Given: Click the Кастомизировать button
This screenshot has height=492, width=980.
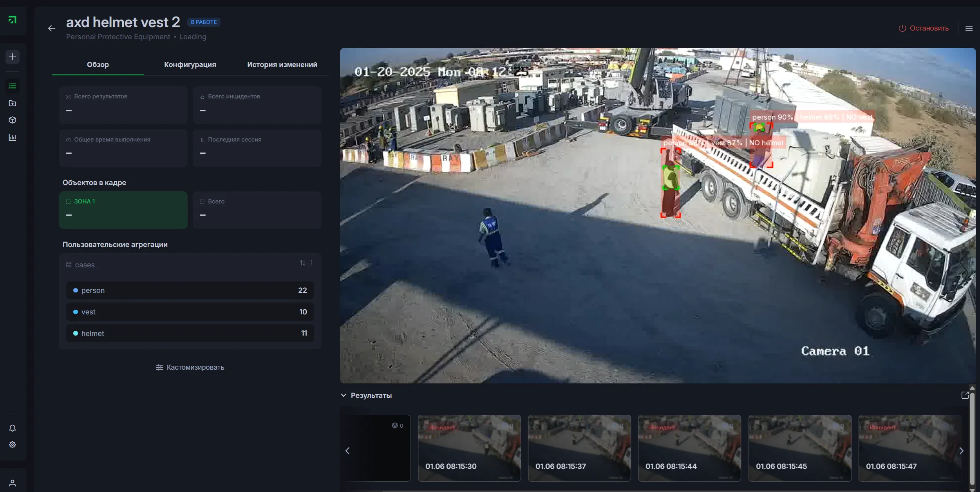Looking at the screenshot, I should [x=190, y=367].
